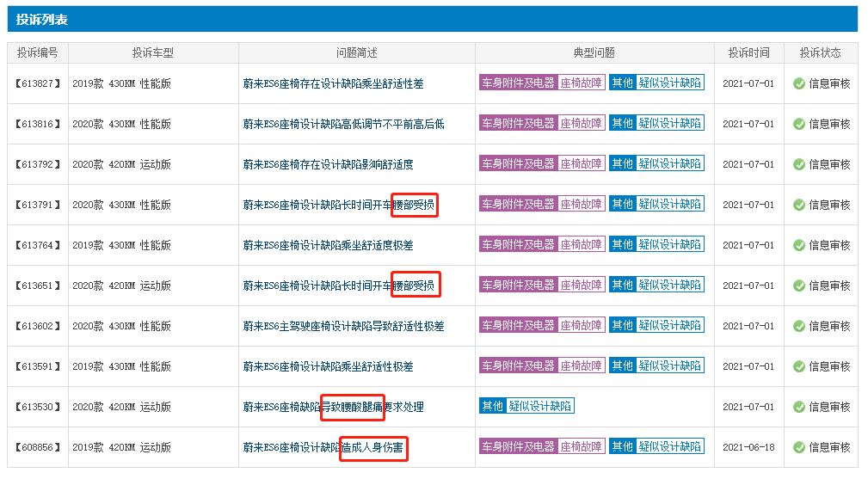Select complaint number 【608856】
868x479 pixels.
point(38,447)
